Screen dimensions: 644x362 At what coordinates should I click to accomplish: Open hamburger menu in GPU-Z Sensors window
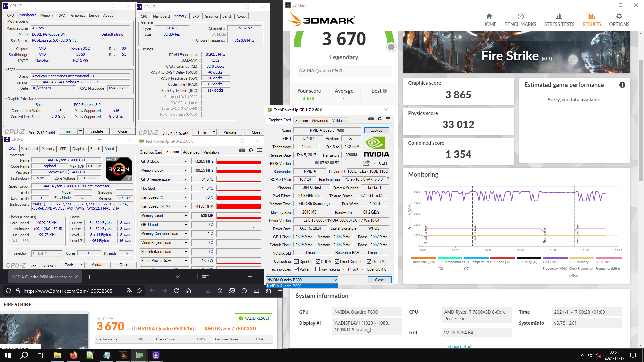[259, 150]
